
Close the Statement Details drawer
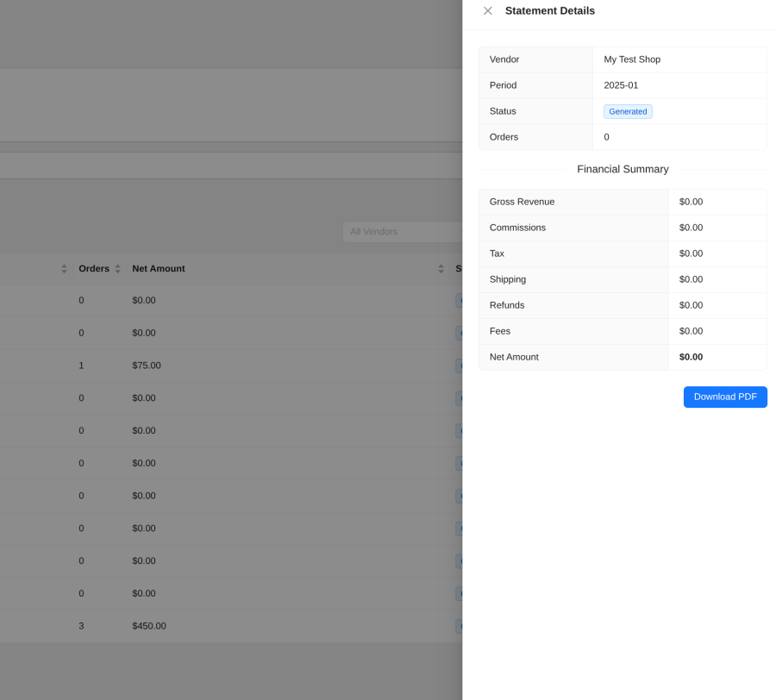[487, 11]
